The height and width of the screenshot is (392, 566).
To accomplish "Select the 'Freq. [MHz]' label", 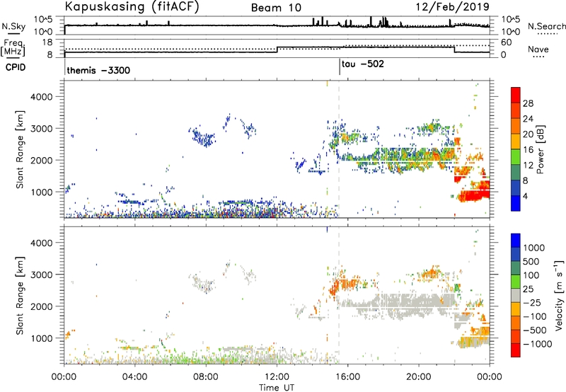I will tap(13, 47).
